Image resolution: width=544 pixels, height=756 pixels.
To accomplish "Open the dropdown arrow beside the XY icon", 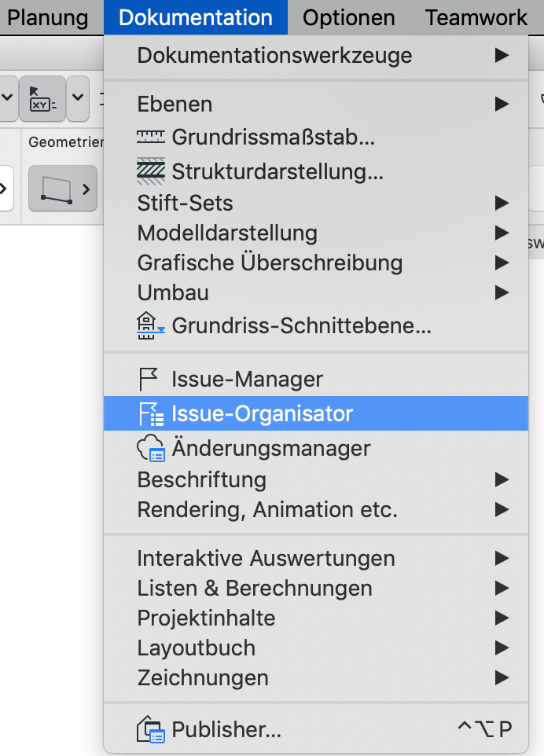I will [x=78, y=98].
